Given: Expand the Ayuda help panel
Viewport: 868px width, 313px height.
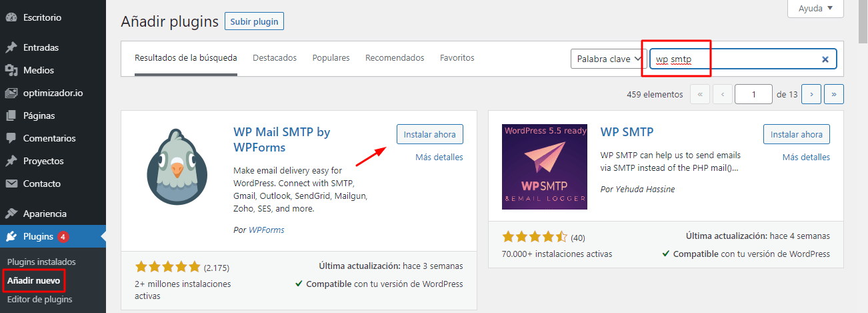Looking at the screenshot, I should [816, 8].
